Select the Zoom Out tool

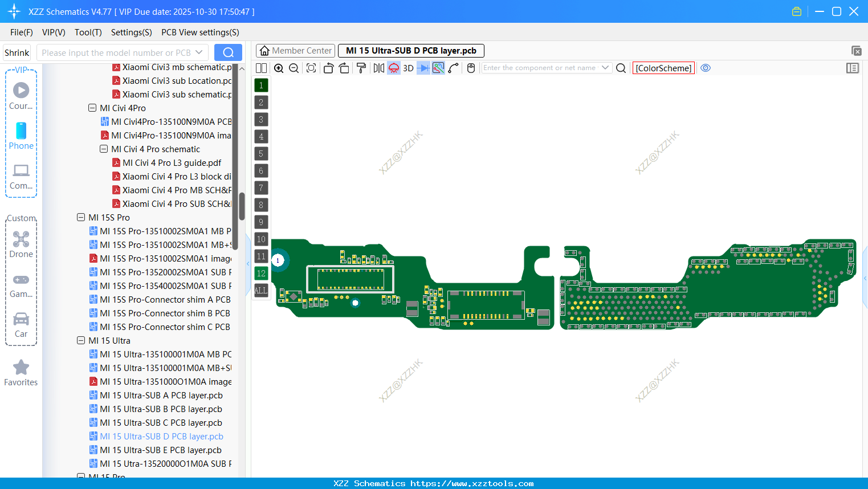tap(294, 68)
